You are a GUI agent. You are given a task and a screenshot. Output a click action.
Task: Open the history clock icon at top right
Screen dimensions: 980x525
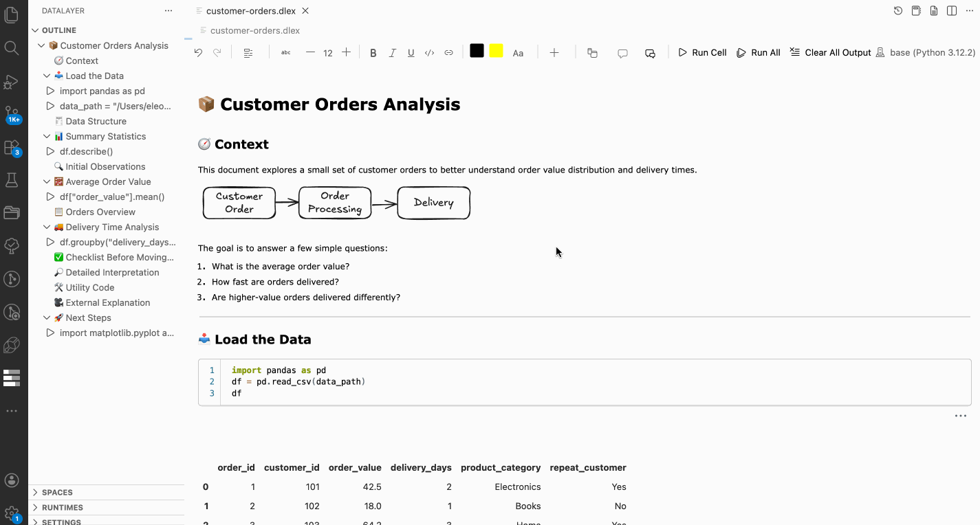tap(898, 11)
